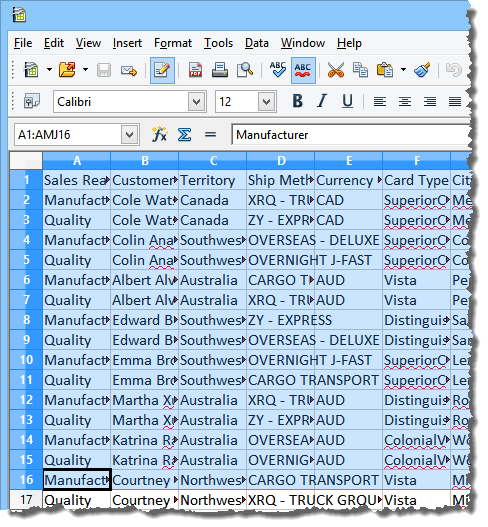This screenshot has height=527, width=488.
Task: Click the Cut scissors icon
Action: (336, 70)
